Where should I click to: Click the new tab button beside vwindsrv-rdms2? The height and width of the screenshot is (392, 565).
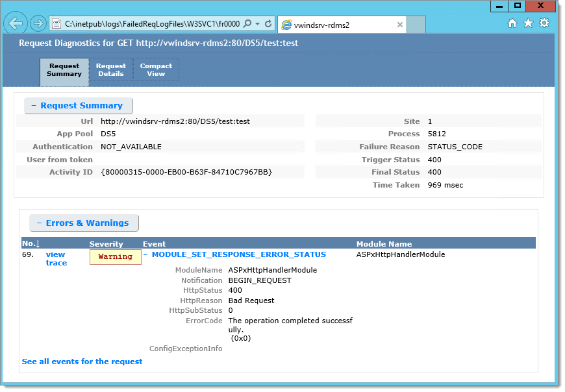[x=416, y=25]
